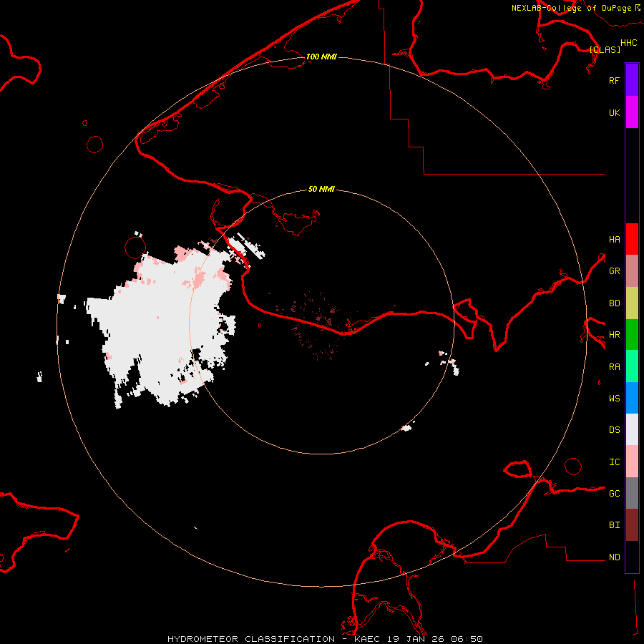Click the 'RA' legend label
The width and height of the screenshot is (644, 644).
[x=614, y=367]
